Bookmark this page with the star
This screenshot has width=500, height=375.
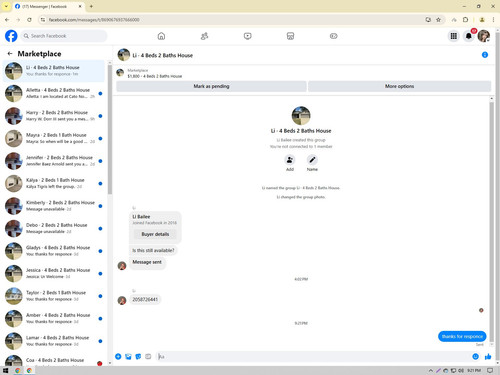(438, 20)
